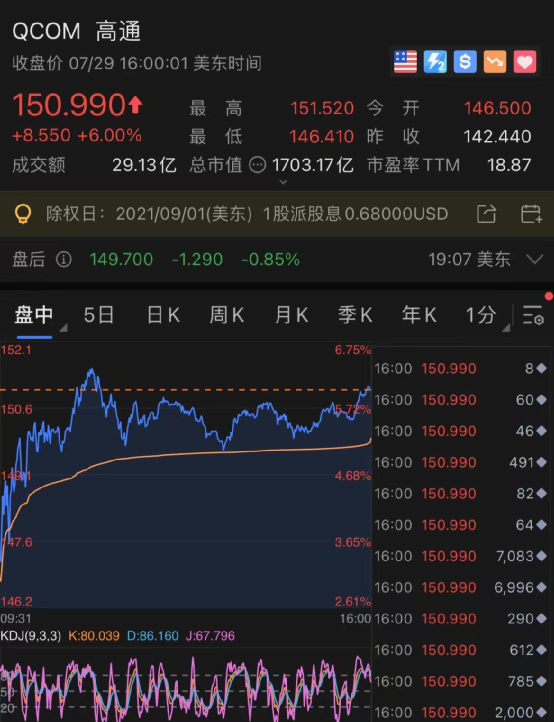Tap the yellow lightbulb reminder icon
554x722 pixels.
(23, 214)
